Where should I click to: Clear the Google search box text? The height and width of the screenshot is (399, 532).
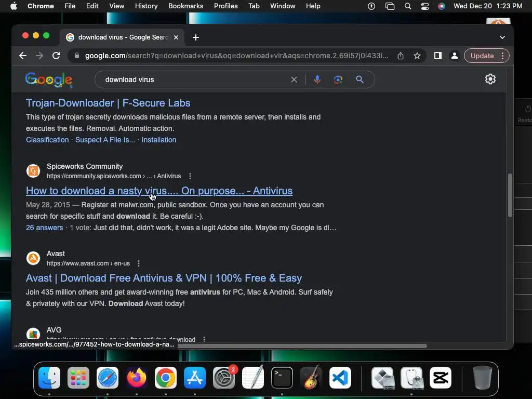pyautogui.click(x=294, y=79)
